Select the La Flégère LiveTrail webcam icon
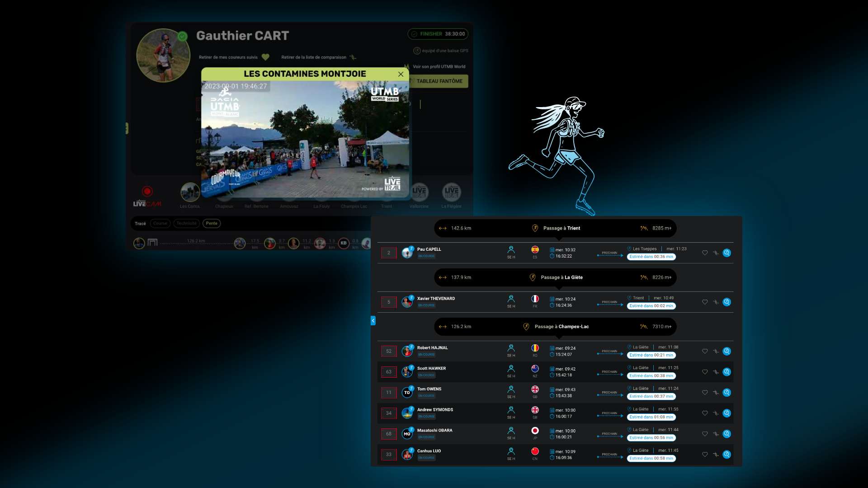 click(451, 192)
